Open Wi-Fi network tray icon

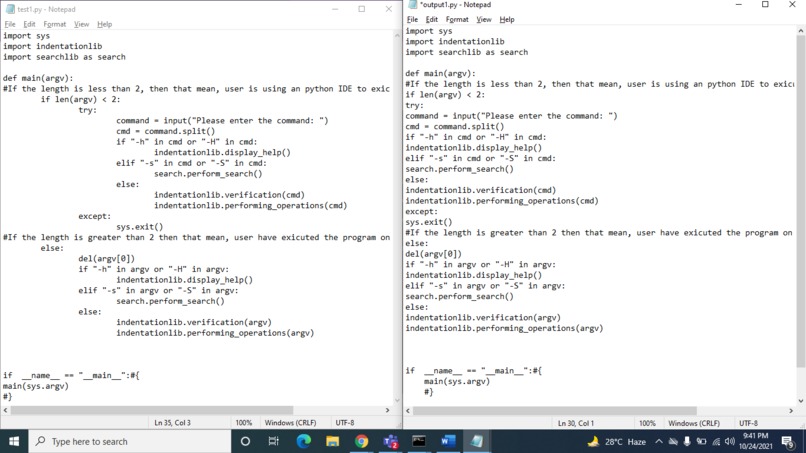716,441
